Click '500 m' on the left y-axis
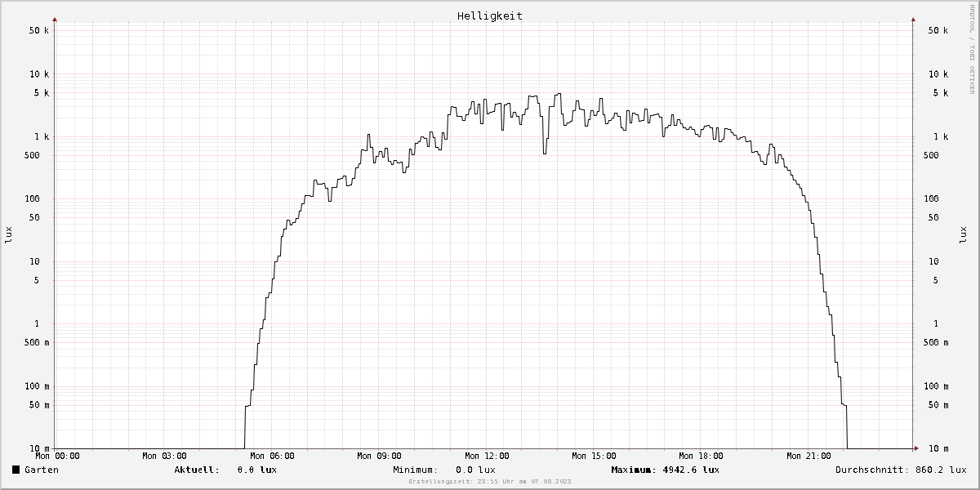Viewport: 980px width, 490px height. (x=35, y=343)
